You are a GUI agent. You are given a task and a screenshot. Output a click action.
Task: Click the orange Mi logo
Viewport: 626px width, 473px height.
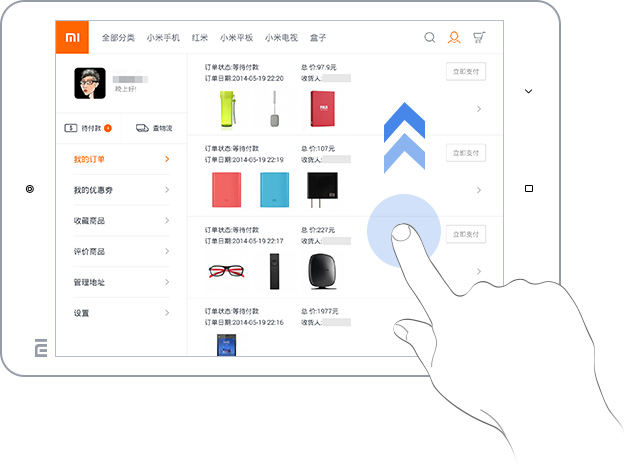(72, 38)
